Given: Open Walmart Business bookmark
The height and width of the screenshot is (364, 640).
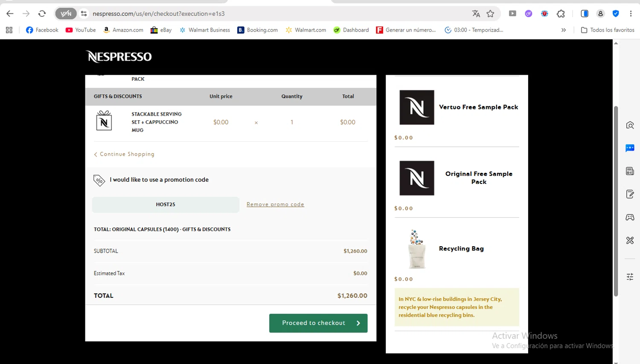Looking at the screenshot, I should pyautogui.click(x=204, y=30).
